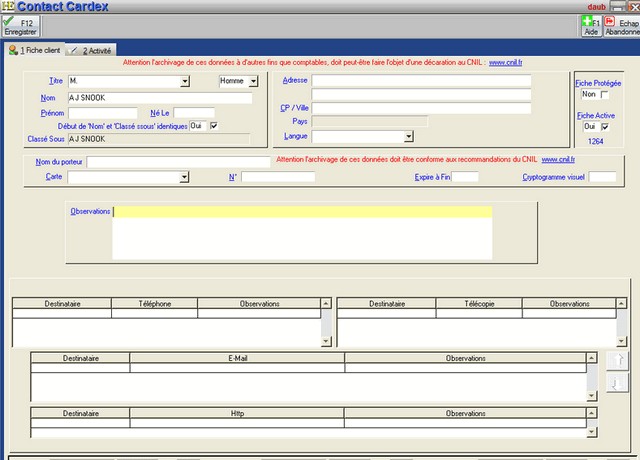Image resolution: width=640 pixels, height=460 pixels.
Task: Click the Http table scroll up arrow
Action: pos(591,413)
